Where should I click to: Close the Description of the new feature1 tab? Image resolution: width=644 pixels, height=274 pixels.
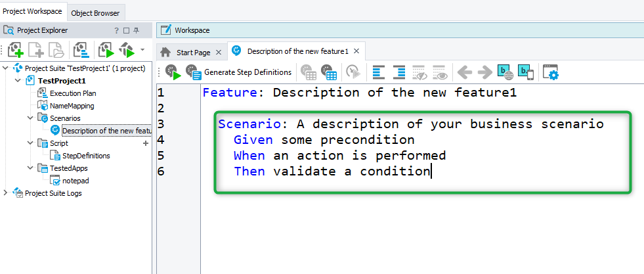coord(356,51)
